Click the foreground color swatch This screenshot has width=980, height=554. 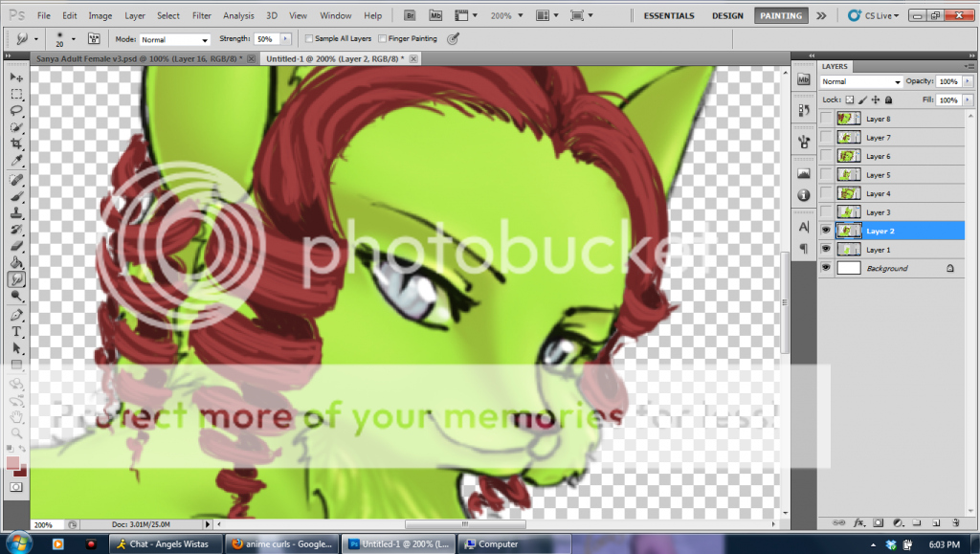pyautogui.click(x=13, y=463)
